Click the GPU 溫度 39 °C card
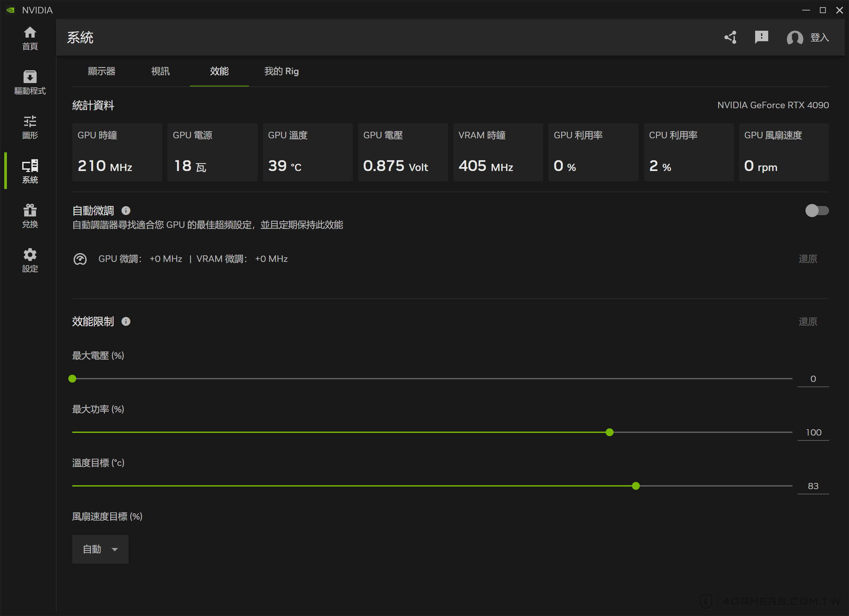849x616 pixels. [x=308, y=152]
